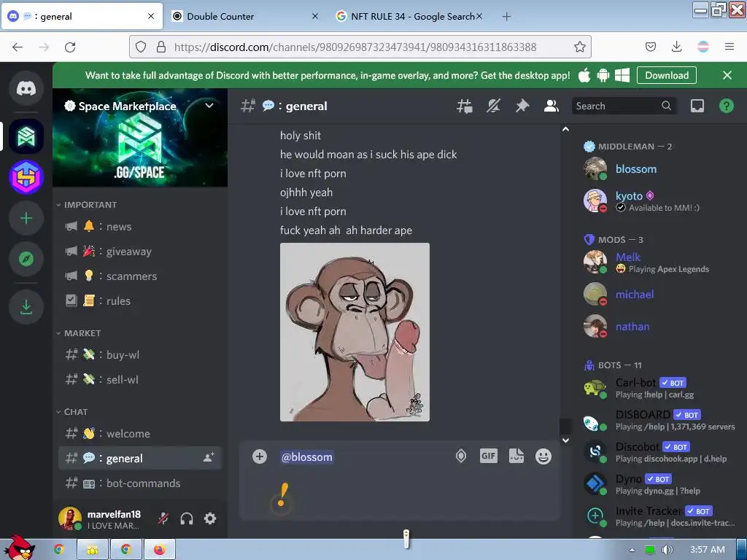Toggle microphone mute in user panel
The width and height of the screenshot is (747, 560).
click(163, 518)
